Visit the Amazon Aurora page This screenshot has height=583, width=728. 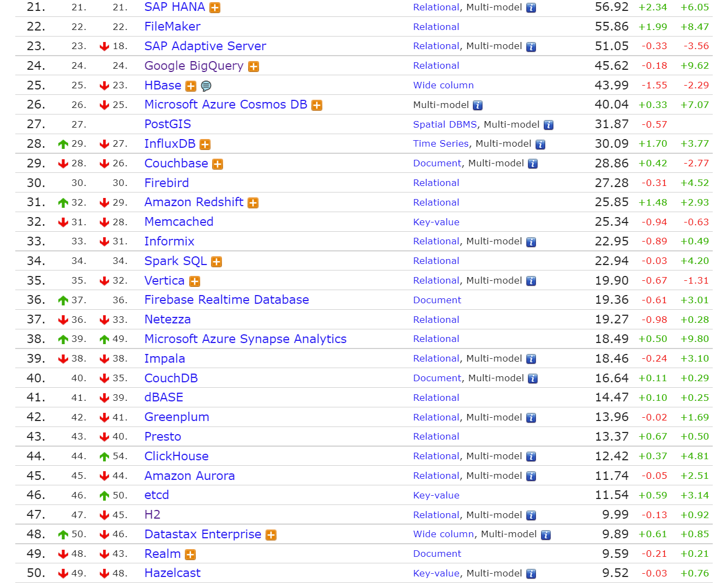[189, 476]
